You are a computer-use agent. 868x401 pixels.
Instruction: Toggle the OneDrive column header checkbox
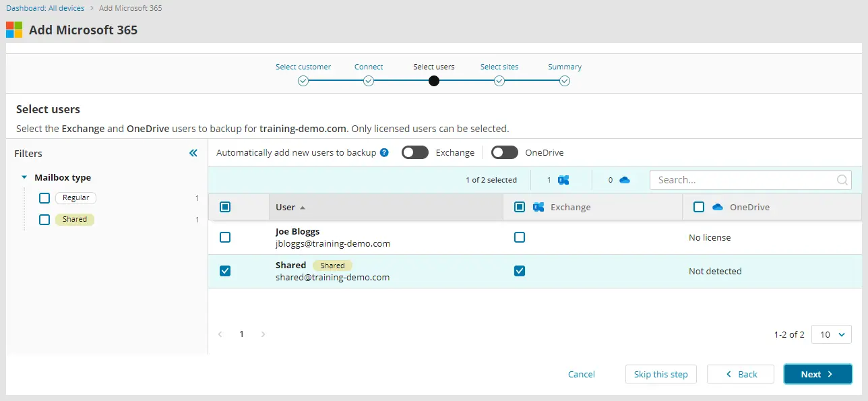[699, 207]
